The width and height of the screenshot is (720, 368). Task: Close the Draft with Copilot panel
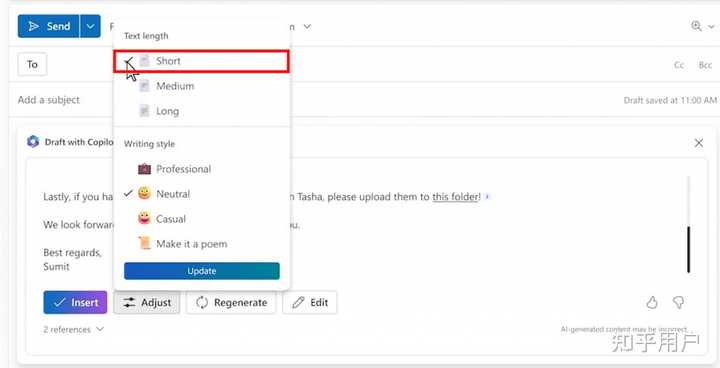(699, 143)
